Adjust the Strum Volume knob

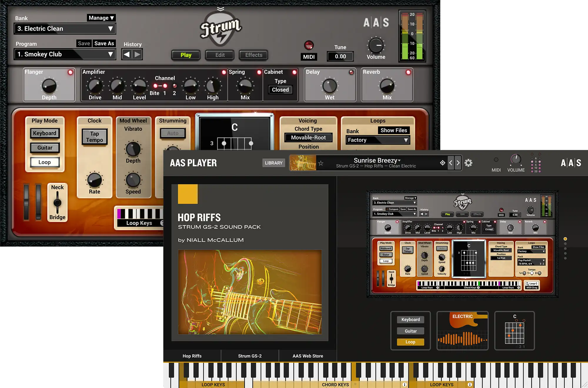(x=376, y=45)
